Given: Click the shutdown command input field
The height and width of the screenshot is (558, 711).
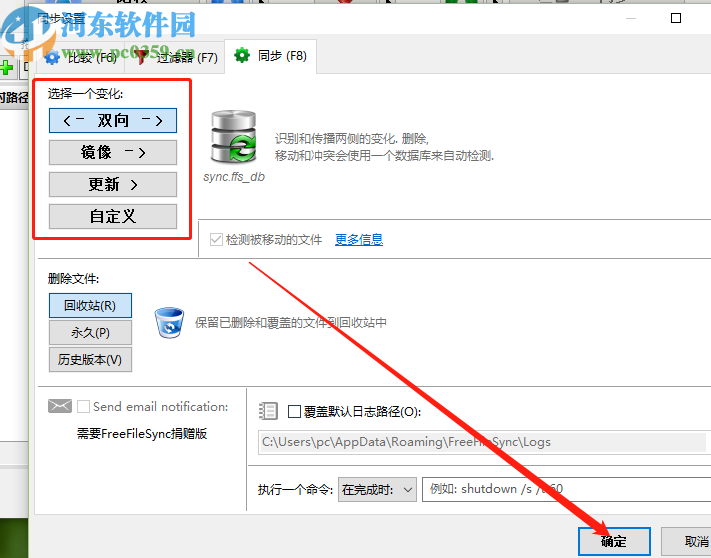Looking at the screenshot, I should point(567,489).
